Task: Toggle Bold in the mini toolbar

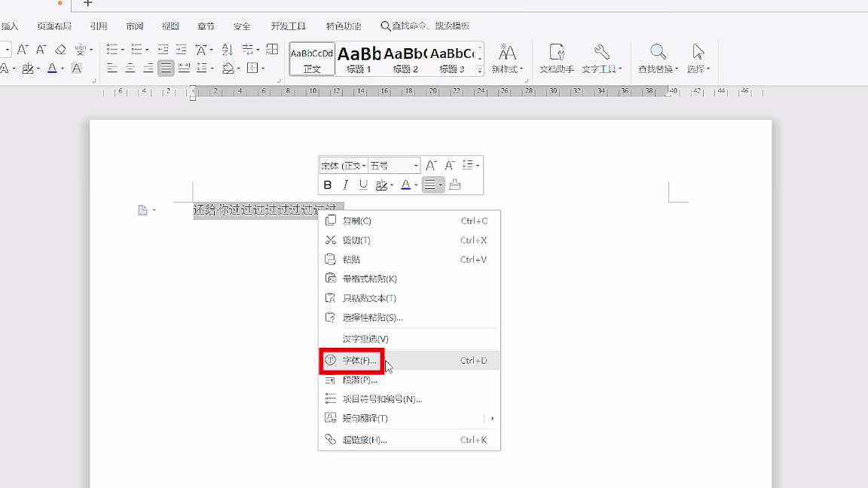Action: tap(327, 185)
